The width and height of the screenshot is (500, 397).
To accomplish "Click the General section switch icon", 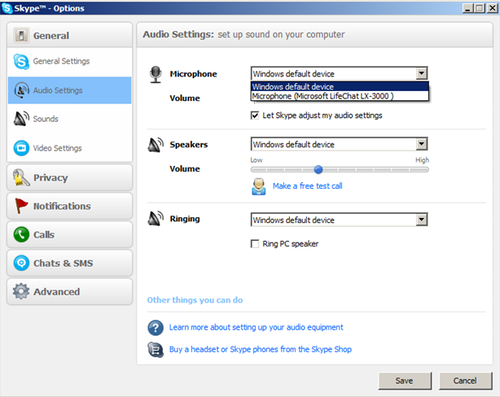I will (21, 35).
